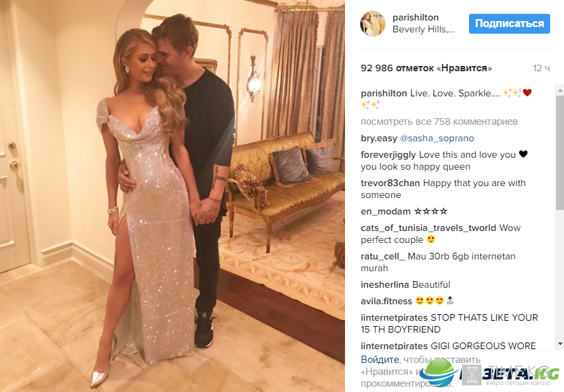Click scrollbar up arrow in comments
Viewport: 564px width, 392px height.
point(559,90)
